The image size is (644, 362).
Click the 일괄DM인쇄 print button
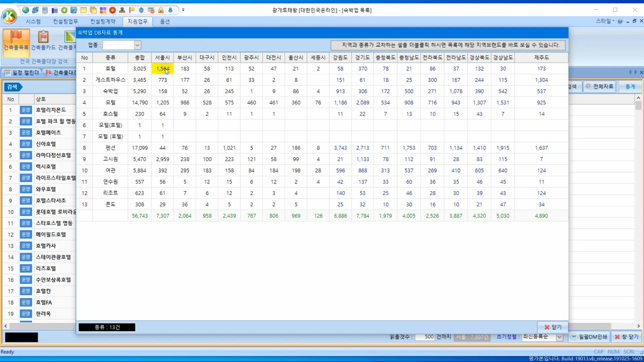(x=589, y=337)
